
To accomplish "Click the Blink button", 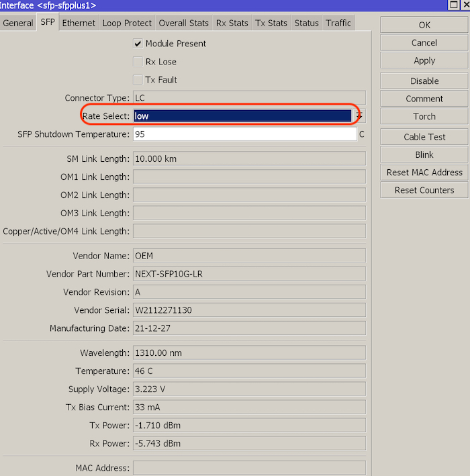I will tap(424, 155).
